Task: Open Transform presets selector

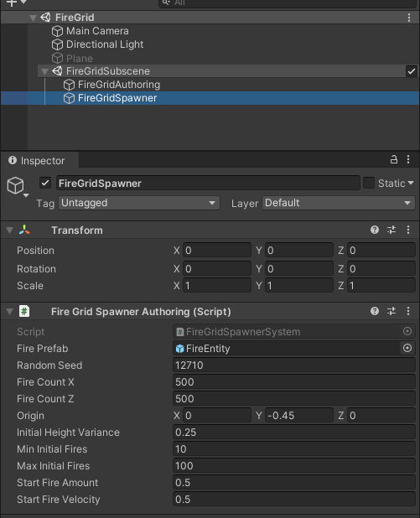Action: click(391, 230)
